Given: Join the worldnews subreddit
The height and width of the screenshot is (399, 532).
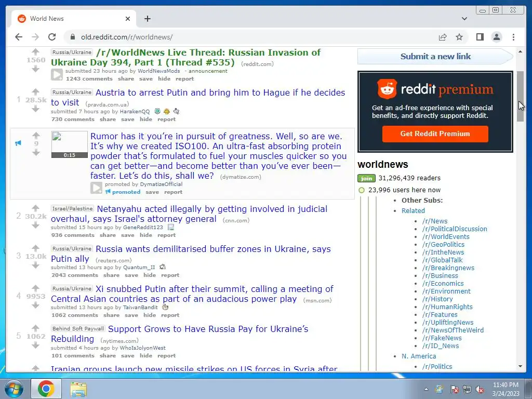Looking at the screenshot, I should (x=366, y=178).
